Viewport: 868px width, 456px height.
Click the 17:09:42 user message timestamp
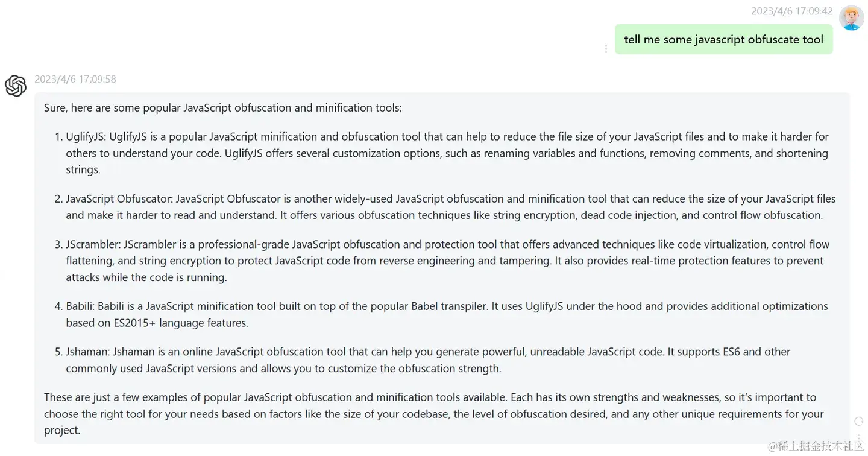pyautogui.click(x=791, y=11)
